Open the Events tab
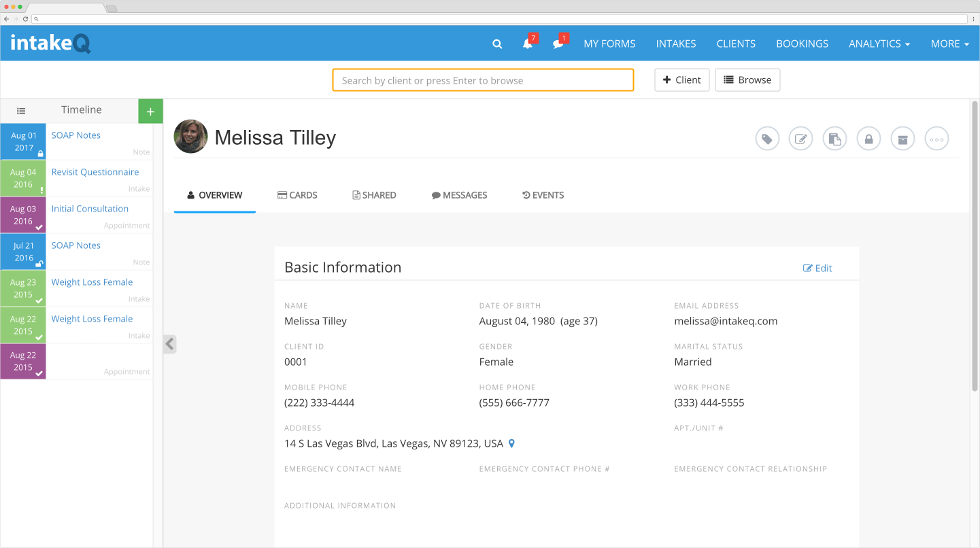Viewport: 980px width, 548px height. click(543, 195)
